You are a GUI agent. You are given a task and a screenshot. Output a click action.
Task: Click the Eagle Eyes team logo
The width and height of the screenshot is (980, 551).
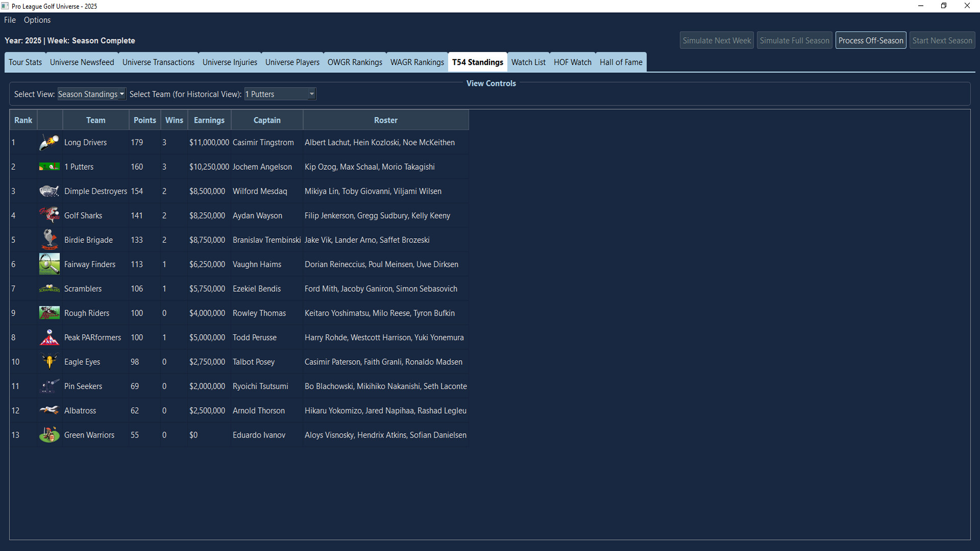pos(49,361)
